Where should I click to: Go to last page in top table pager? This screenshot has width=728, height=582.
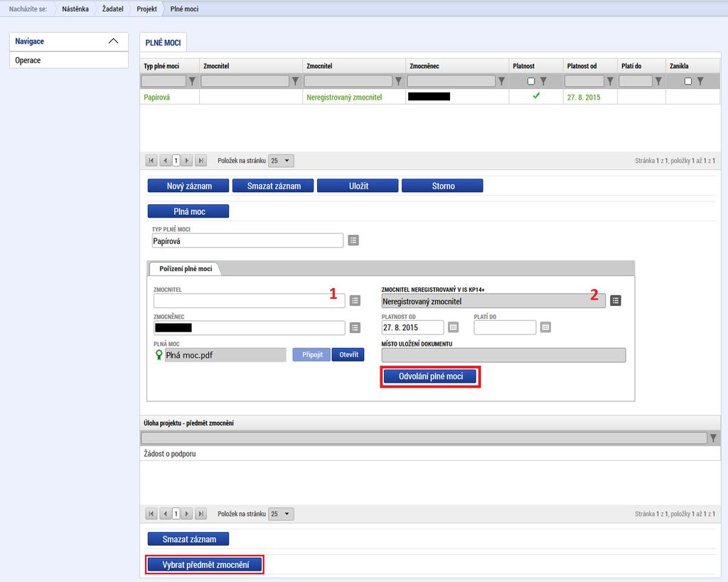click(201, 161)
